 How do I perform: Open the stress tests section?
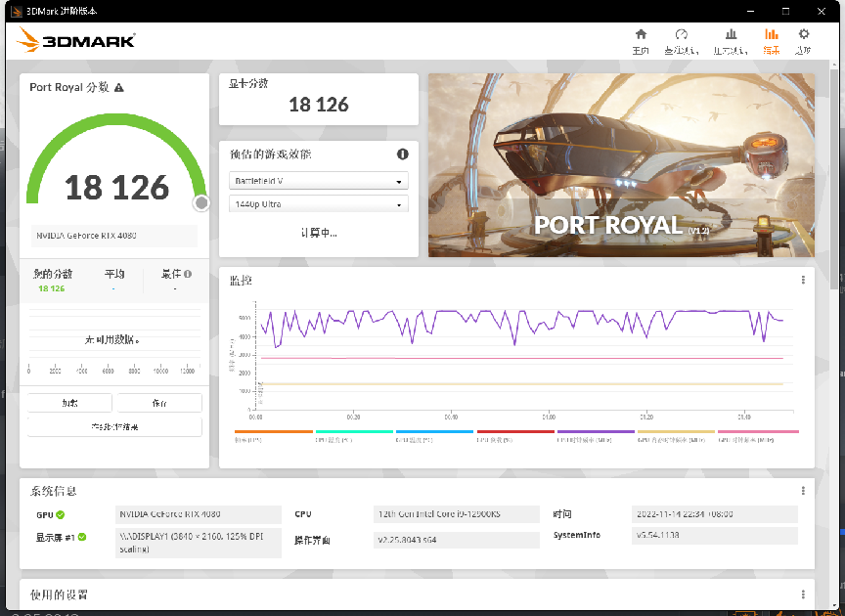pyautogui.click(x=730, y=39)
